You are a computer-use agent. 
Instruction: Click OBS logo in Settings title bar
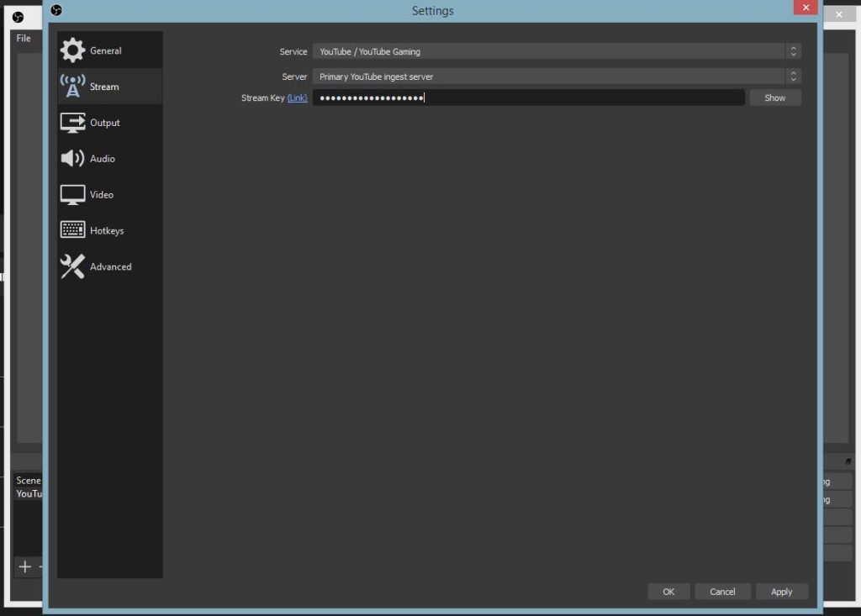pyautogui.click(x=56, y=10)
